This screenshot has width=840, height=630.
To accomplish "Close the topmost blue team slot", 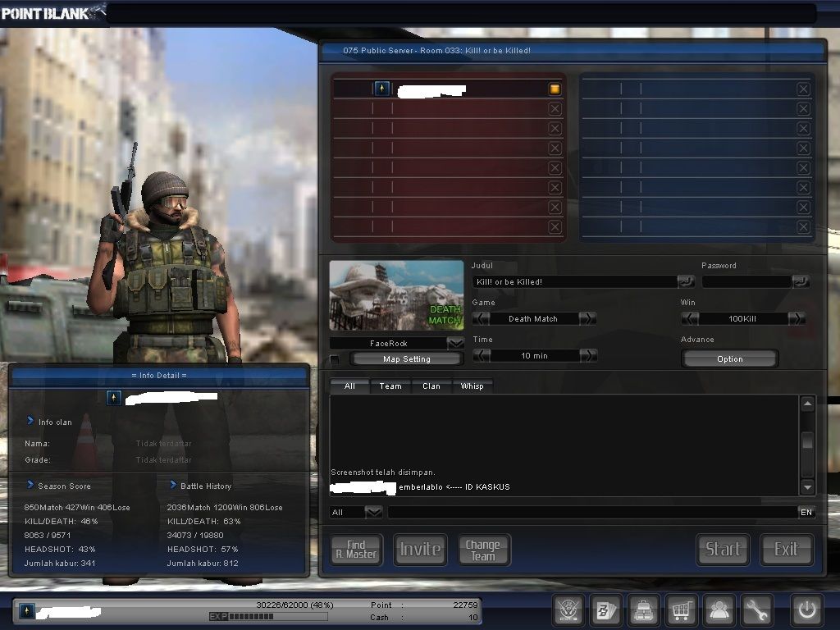I will pyautogui.click(x=803, y=89).
